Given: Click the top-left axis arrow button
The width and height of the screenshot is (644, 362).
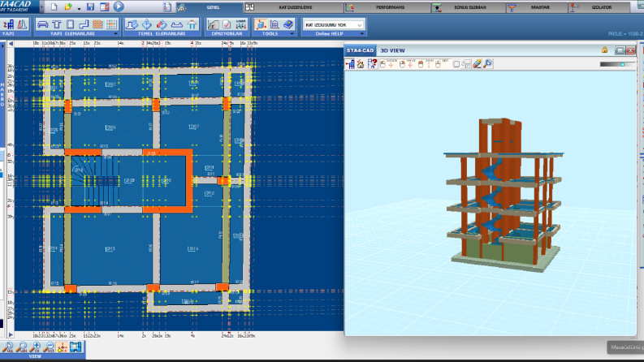Looking at the screenshot, I should pos(11,44).
